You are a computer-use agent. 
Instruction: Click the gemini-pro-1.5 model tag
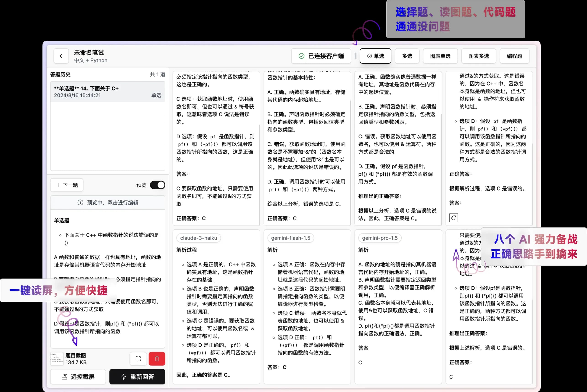click(379, 238)
